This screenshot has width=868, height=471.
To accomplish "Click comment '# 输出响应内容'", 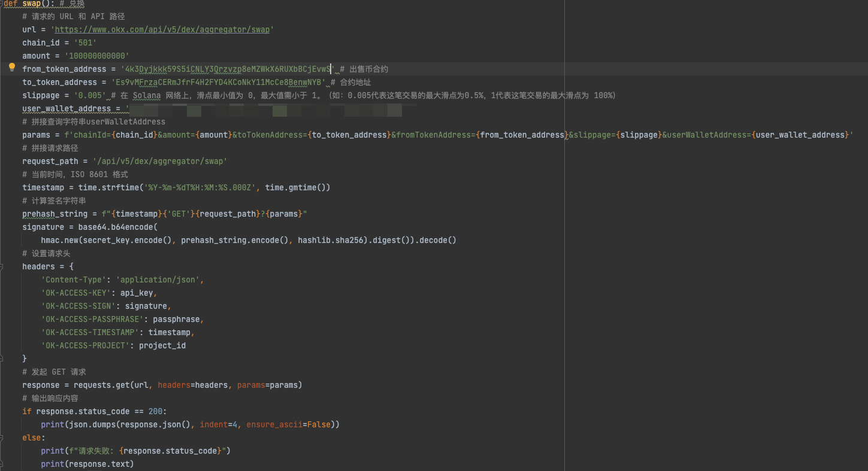I will (x=50, y=398).
